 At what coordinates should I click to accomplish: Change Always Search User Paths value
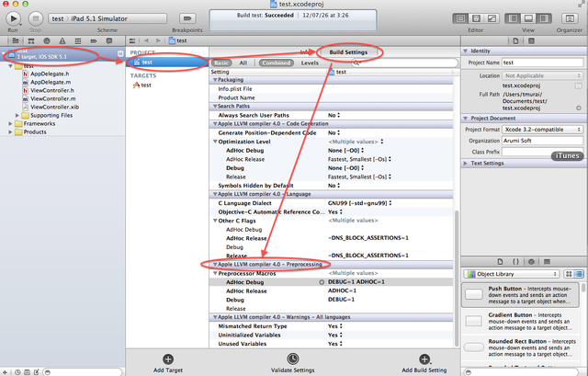pyautogui.click(x=334, y=115)
